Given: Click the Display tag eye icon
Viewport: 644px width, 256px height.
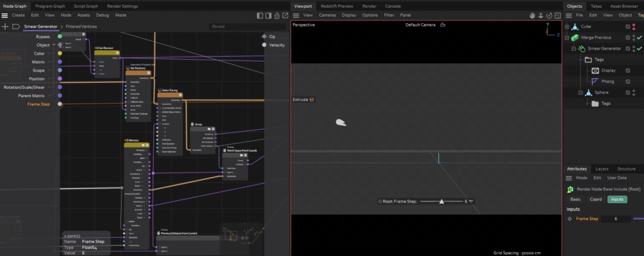Looking at the screenshot, I should tap(595, 71).
